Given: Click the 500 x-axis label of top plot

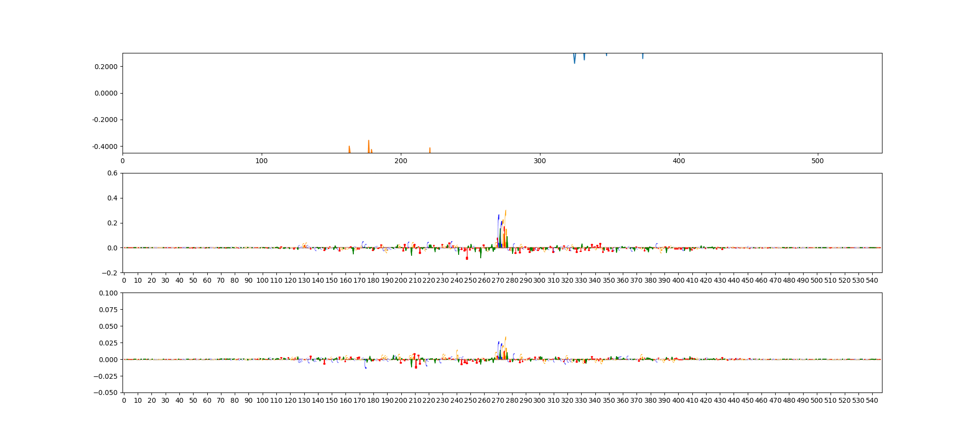Looking at the screenshot, I should pyautogui.click(x=818, y=161).
